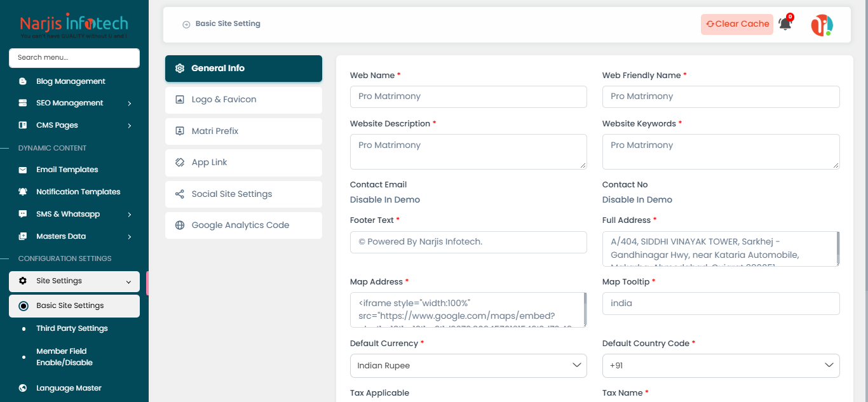Click the Full Address textarea

(x=721, y=249)
